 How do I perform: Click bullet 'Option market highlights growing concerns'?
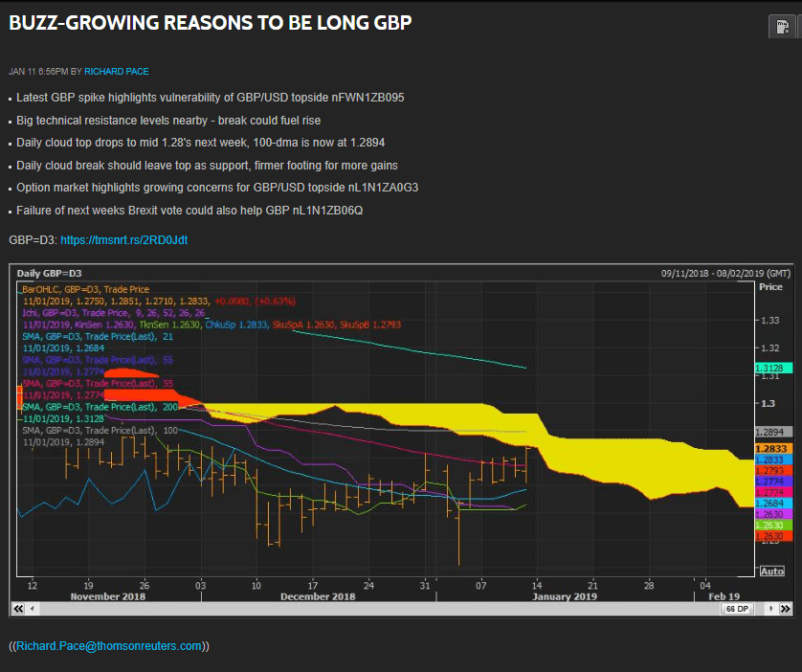(x=217, y=188)
